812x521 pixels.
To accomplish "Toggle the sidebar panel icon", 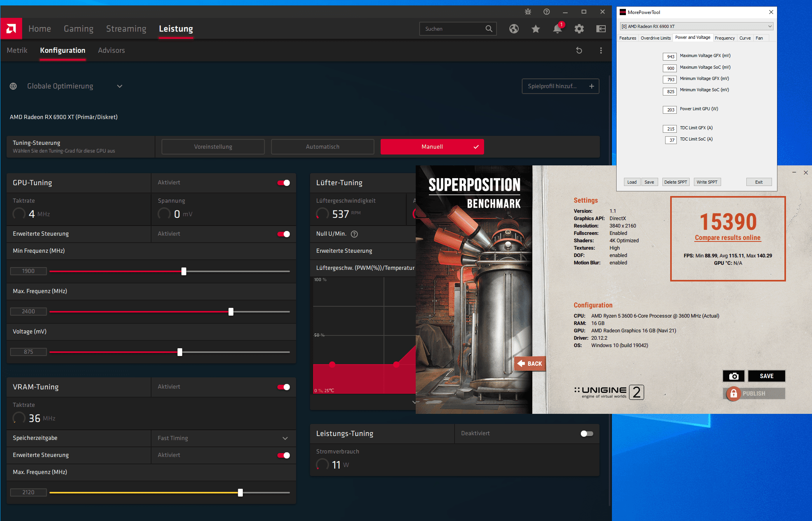I will pyautogui.click(x=601, y=29).
